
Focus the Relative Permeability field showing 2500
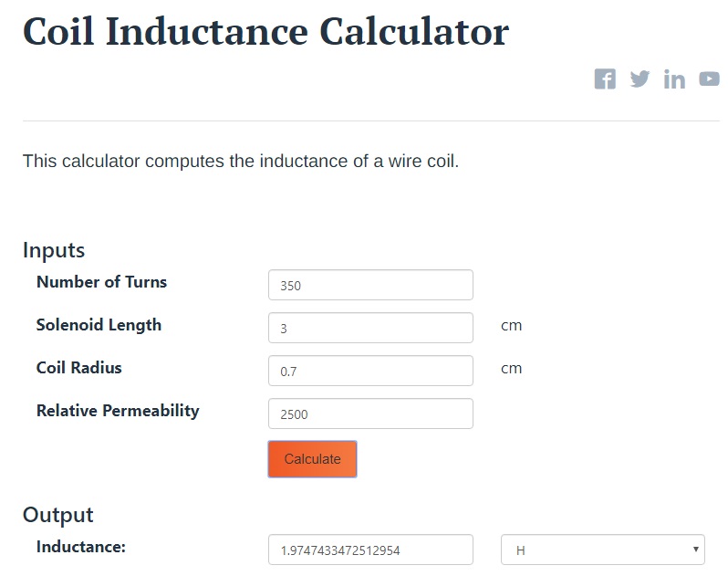tap(370, 414)
